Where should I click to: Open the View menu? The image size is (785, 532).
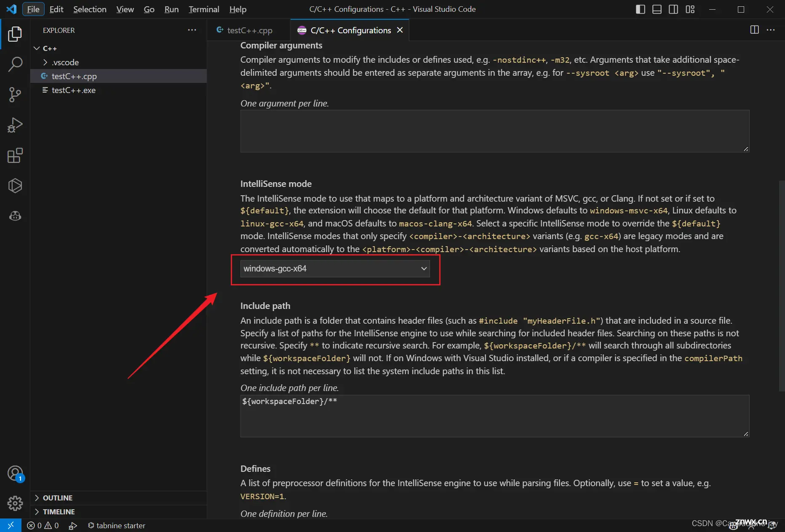[x=125, y=9]
